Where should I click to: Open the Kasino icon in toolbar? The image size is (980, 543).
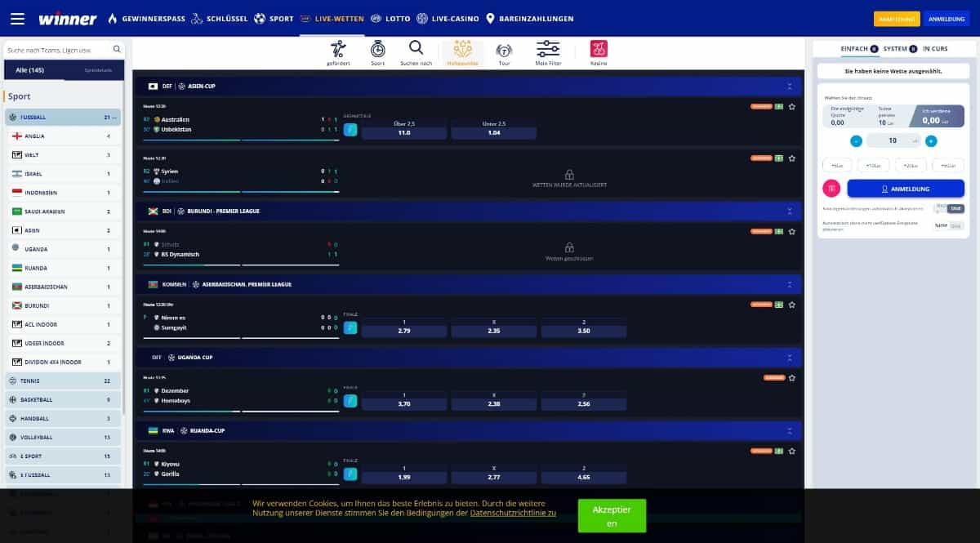(599, 51)
